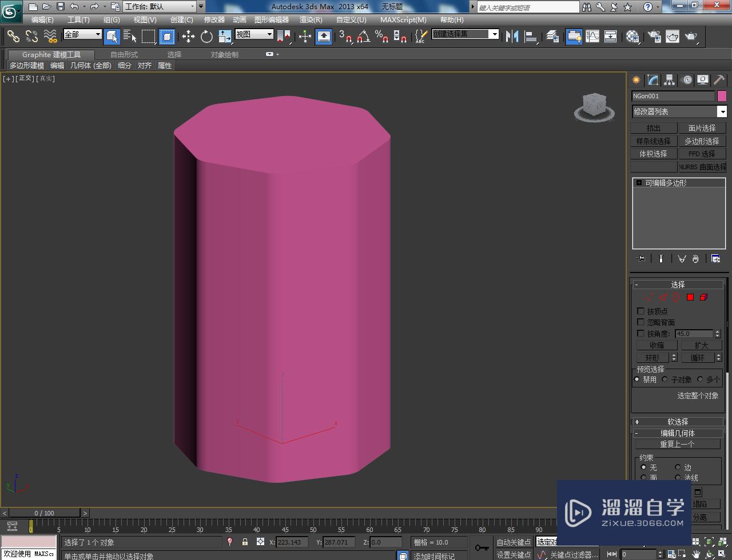Open the Curve Editor icon
Viewport: 732px width, 560px height.
tap(592, 37)
